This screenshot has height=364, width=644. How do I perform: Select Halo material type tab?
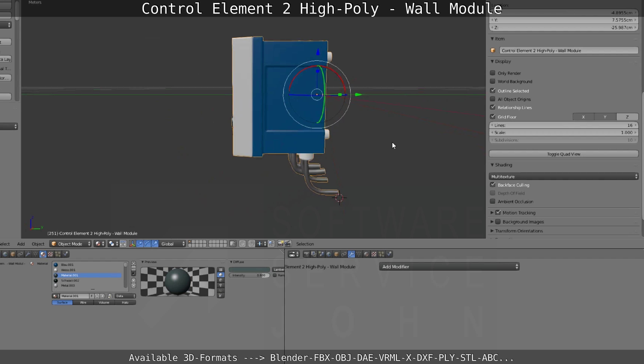coord(125,303)
